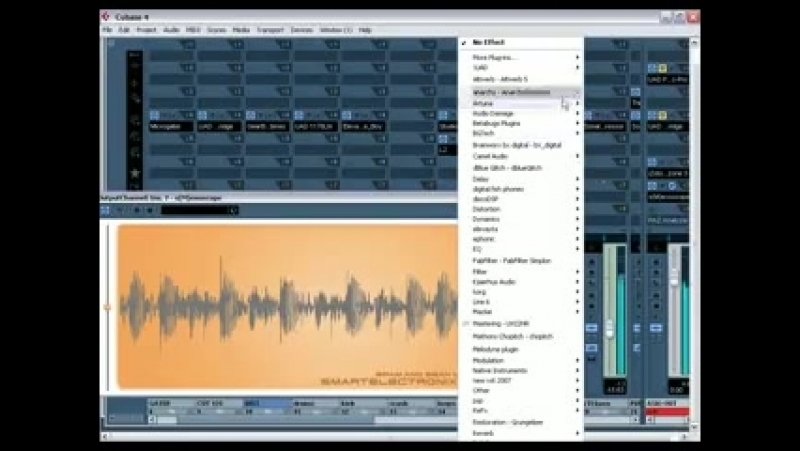Open Reverb plugin submenu
Image resolution: width=800 pixels, height=451 pixels.
[x=521, y=433]
